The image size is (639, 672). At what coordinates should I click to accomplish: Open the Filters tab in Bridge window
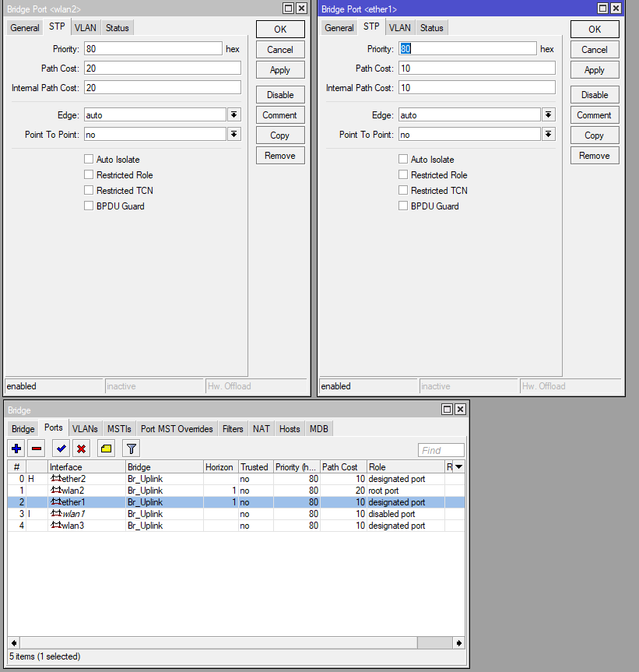(233, 429)
